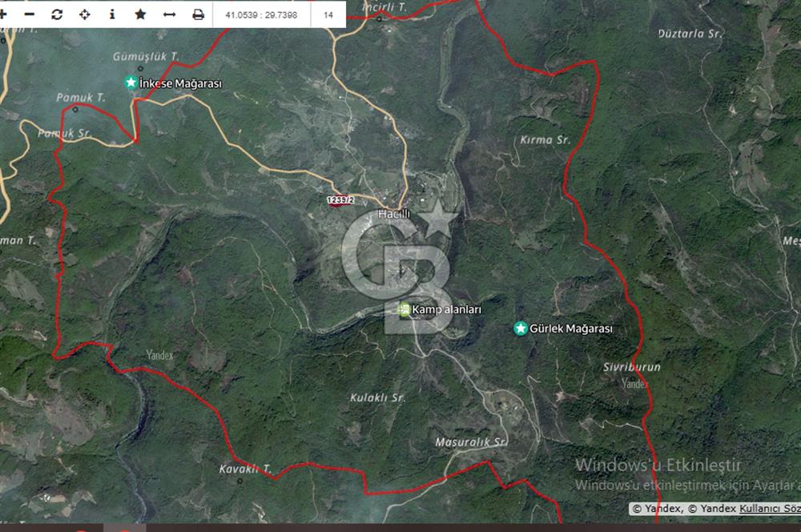Click the star favorites icon in toolbar
Viewport: 801px width, 532px height.
[x=140, y=14]
